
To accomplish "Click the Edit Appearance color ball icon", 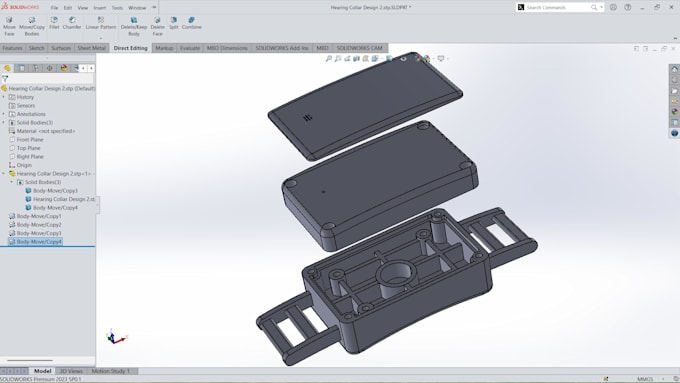I will [x=418, y=59].
